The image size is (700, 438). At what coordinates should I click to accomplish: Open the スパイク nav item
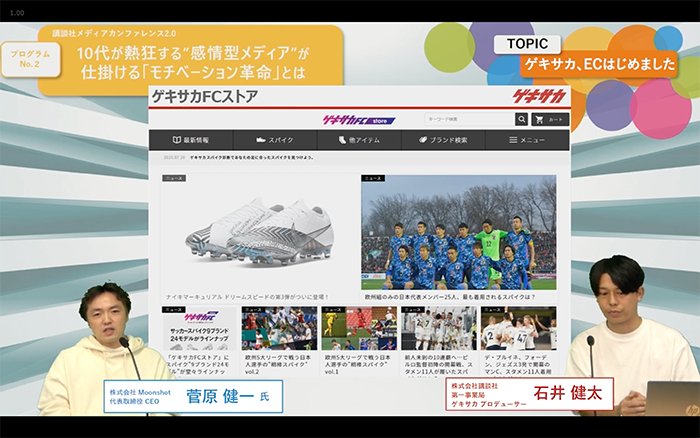pyautogui.click(x=275, y=140)
